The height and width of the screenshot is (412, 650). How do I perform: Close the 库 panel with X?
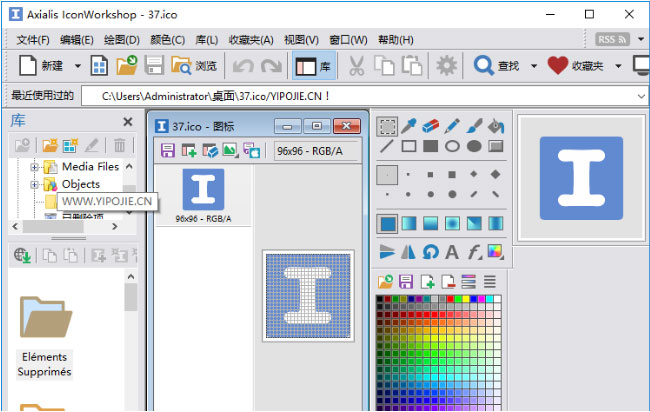pyautogui.click(x=128, y=122)
